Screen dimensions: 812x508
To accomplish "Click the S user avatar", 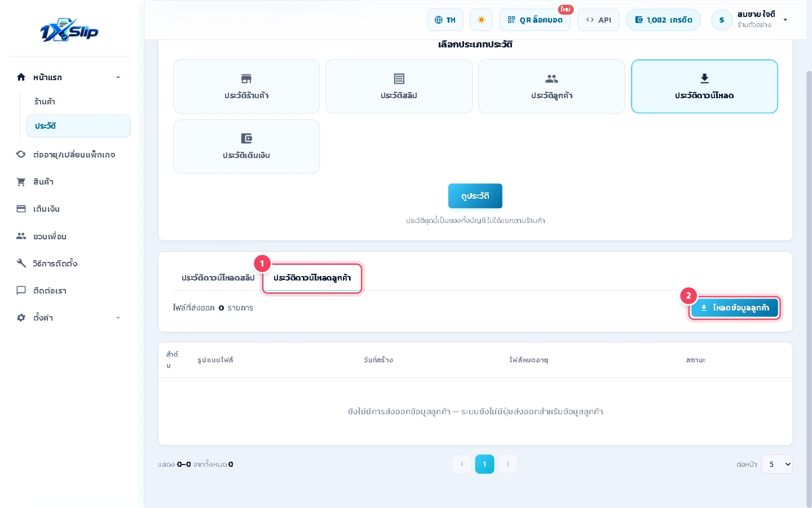I will 722,20.
